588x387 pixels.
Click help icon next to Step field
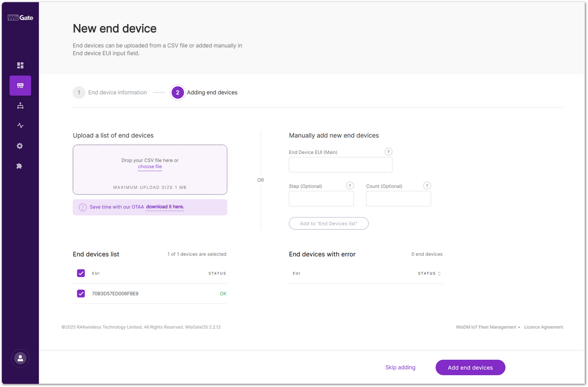(350, 186)
